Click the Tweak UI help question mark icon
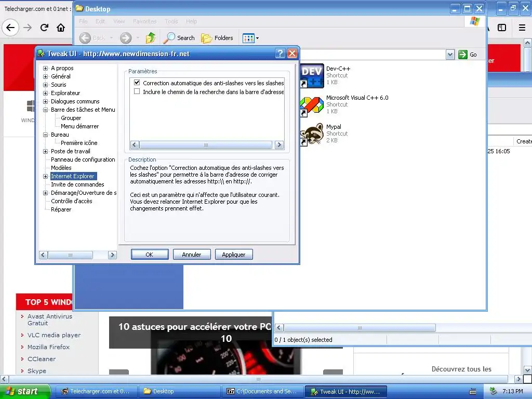The image size is (532, 399). click(x=280, y=54)
